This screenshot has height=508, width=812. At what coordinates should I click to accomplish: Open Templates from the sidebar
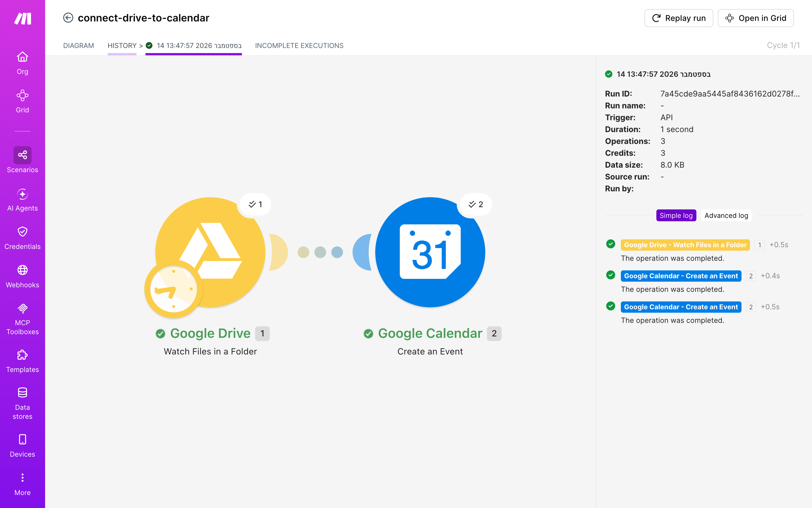pos(23,361)
